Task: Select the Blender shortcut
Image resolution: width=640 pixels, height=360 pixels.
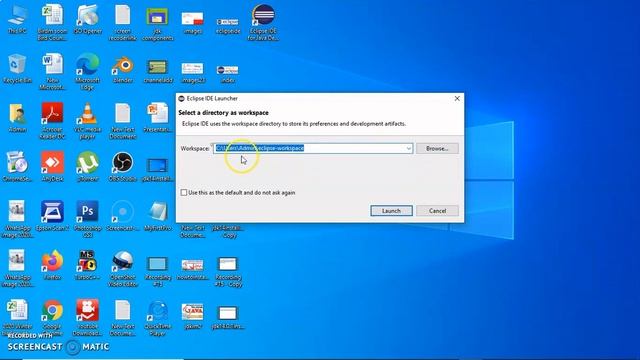Action: [122, 68]
